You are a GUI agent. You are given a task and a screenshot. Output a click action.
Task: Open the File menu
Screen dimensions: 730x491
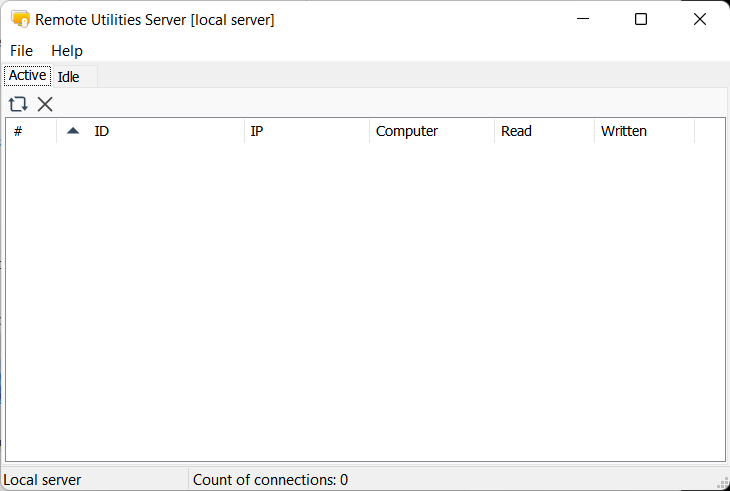[x=21, y=50]
